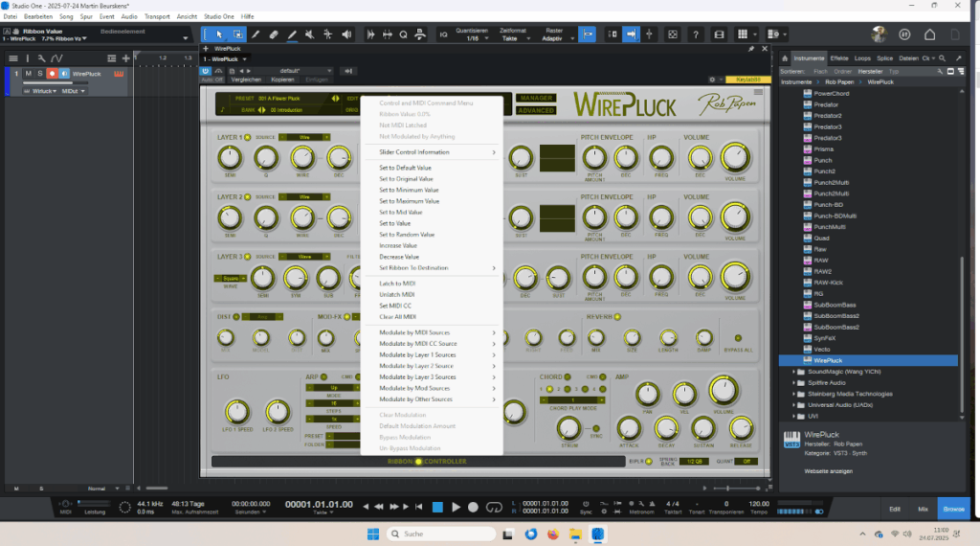Select the Mute tool
980x546 pixels.
[309, 35]
